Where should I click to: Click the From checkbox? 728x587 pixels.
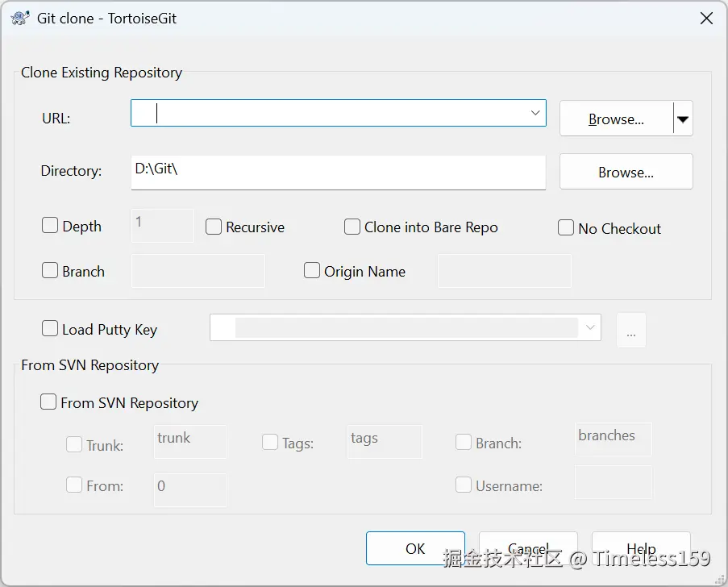[74, 485]
